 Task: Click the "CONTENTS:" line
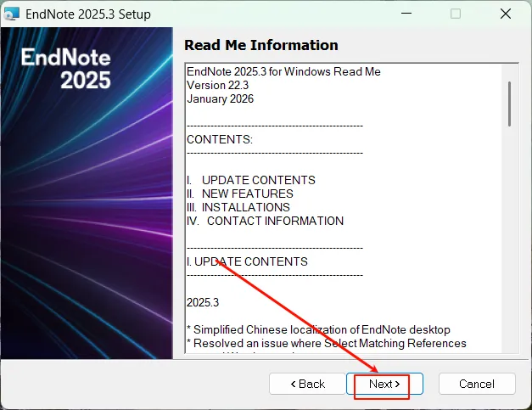[220, 139]
